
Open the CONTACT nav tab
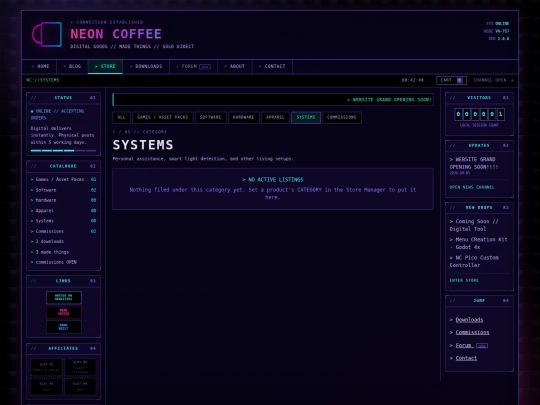[272, 66]
